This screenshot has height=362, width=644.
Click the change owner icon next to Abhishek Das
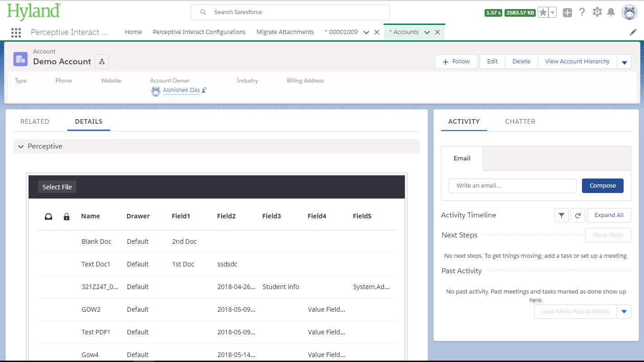(x=204, y=90)
